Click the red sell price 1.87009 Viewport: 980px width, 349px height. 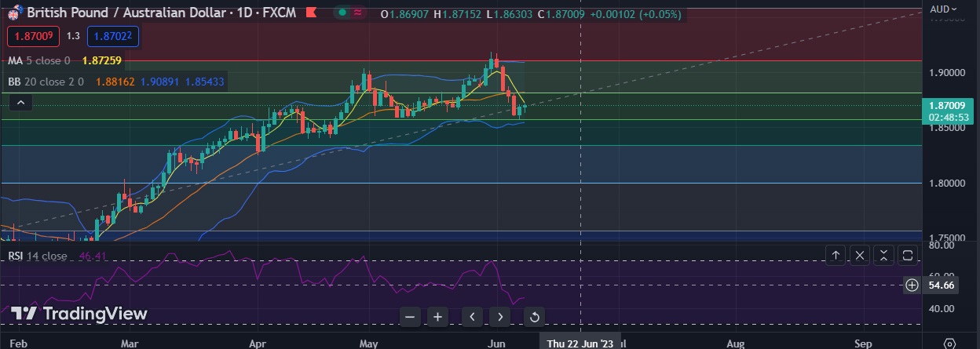click(33, 35)
